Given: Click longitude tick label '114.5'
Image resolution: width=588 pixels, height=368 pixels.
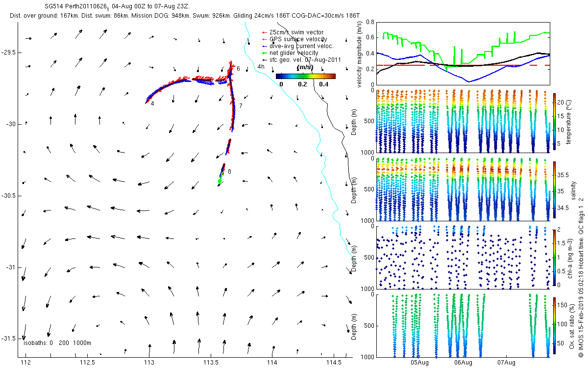Looking at the screenshot, I should [x=334, y=363].
